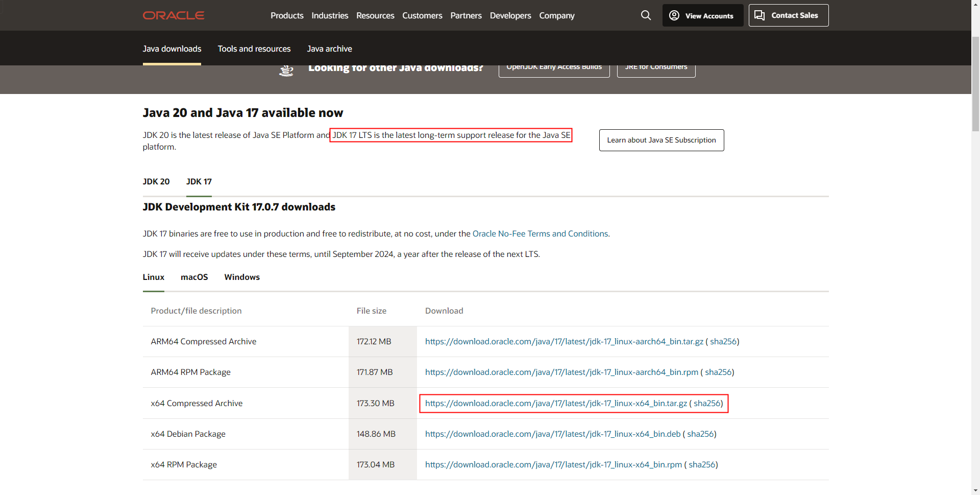
Task: Click the Java coffee cup logo
Action: point(286,70)
